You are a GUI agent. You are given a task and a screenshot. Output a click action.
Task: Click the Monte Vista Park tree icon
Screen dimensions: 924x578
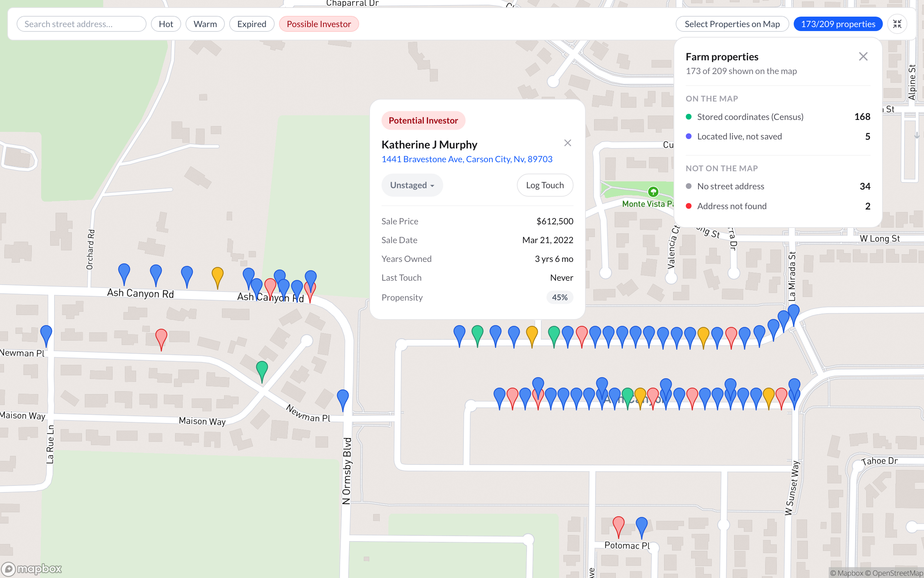(x=653, y=191)
